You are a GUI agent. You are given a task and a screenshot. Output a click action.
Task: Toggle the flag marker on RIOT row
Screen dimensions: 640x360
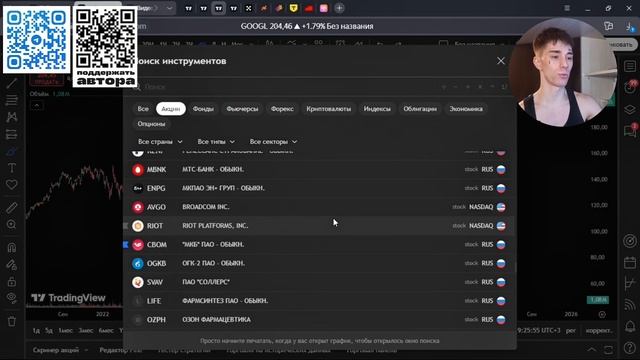coord(126,226)
